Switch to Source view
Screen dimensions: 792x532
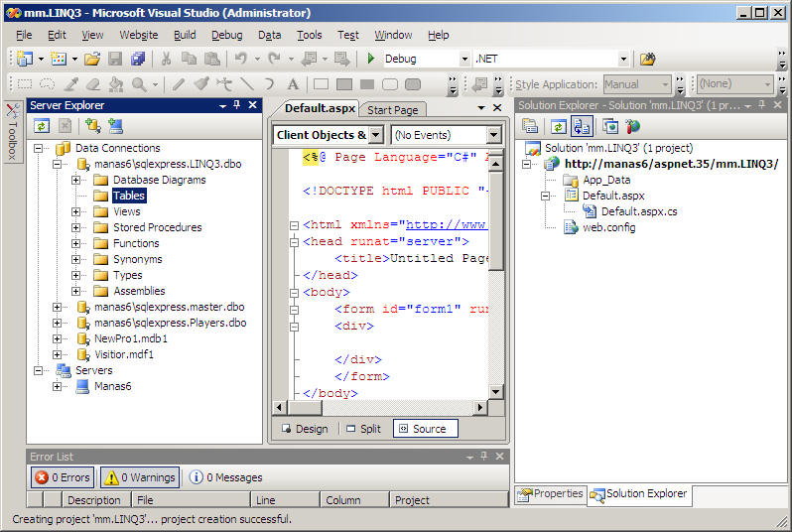[x=426, y=429]
